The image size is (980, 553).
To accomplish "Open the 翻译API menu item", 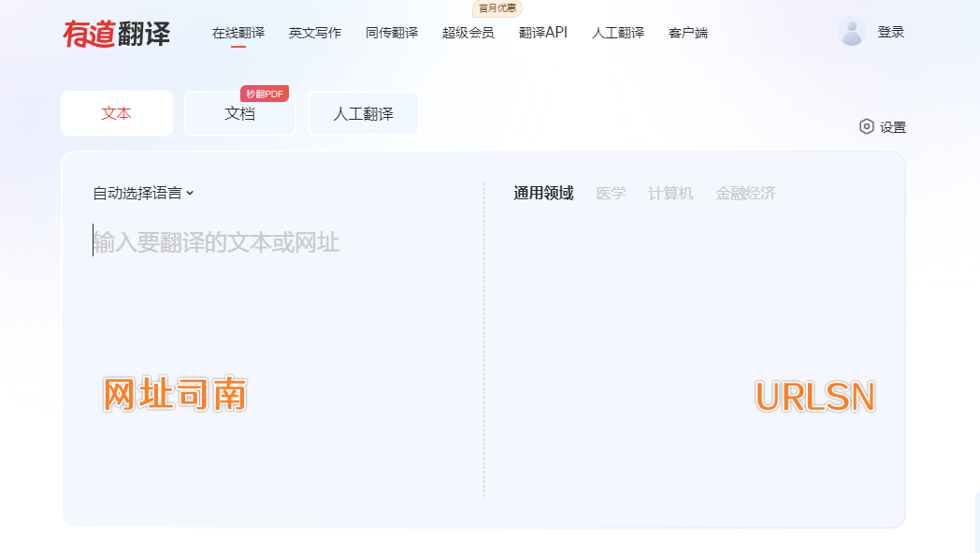I will coord(543,31).
